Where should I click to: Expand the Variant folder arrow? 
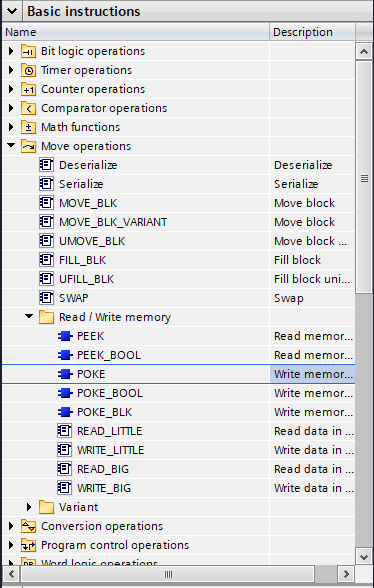pos(29,507)
